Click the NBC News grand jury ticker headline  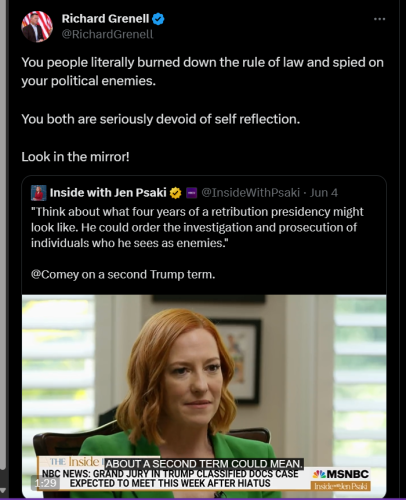170,479
